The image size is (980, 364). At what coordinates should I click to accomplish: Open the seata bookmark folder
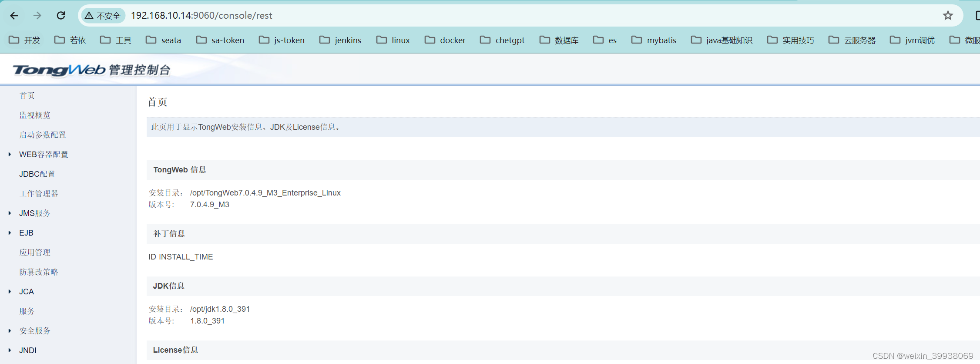pyautogui.click(x=163, y=40)
